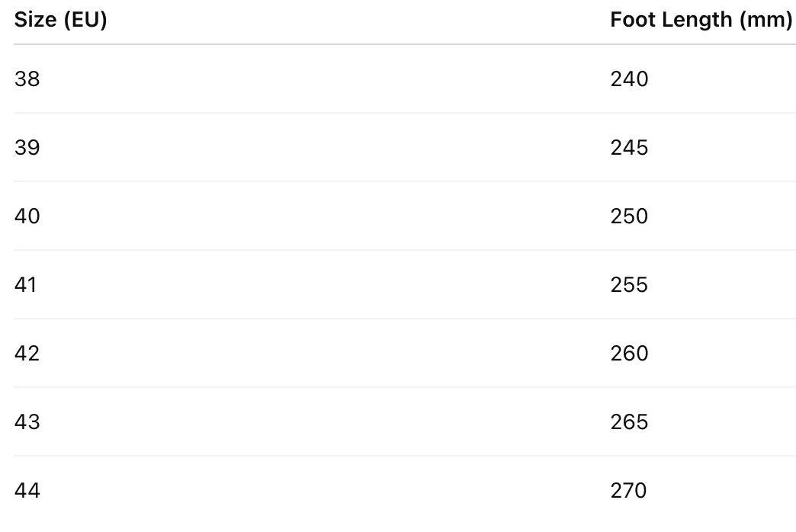This screenshot has width=796, height=532.
Task: Select the 245 foot length value
Action: [629, 148]
